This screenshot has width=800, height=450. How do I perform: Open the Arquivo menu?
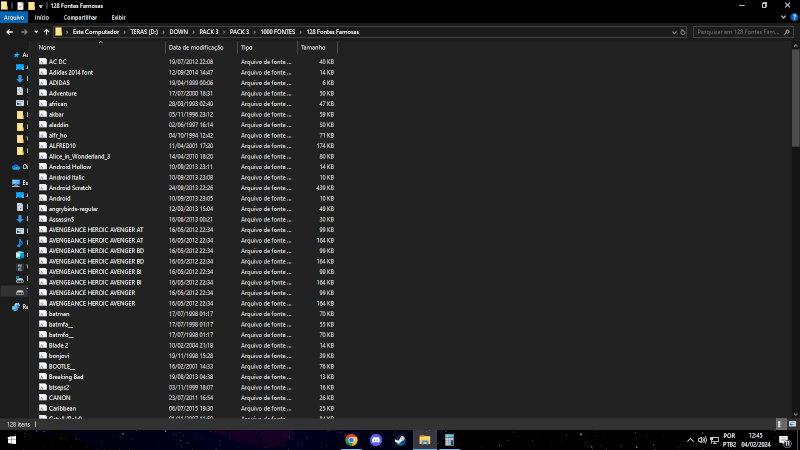[14, 17]
